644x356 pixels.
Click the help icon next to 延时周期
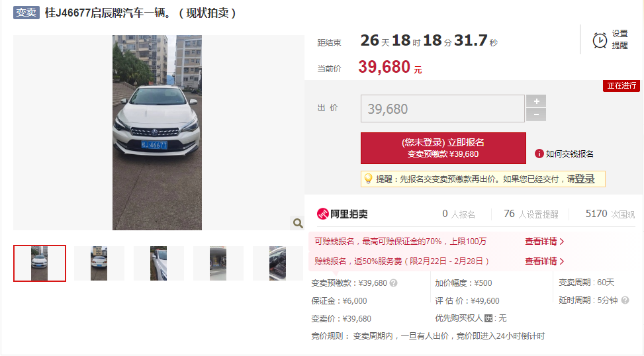(625, 300)
